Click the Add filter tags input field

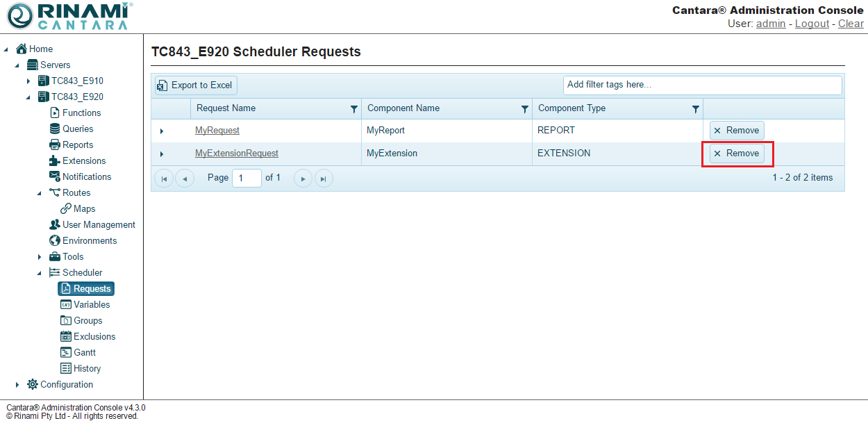pos(701,85)
